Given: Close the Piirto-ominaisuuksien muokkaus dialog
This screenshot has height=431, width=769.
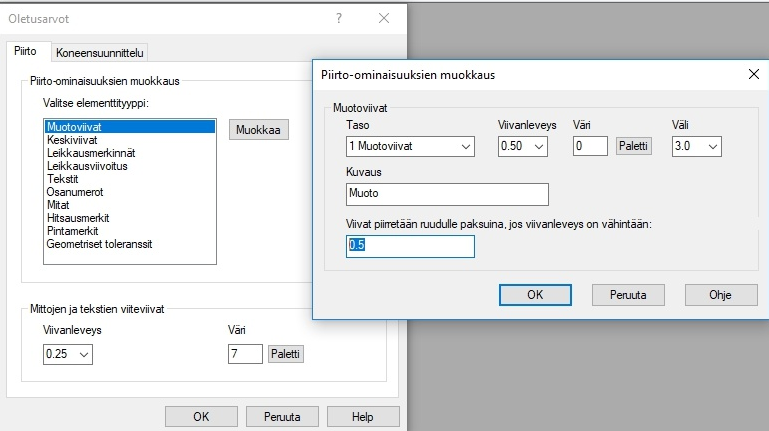Looking at the screenshot, I should coord(754,73).
